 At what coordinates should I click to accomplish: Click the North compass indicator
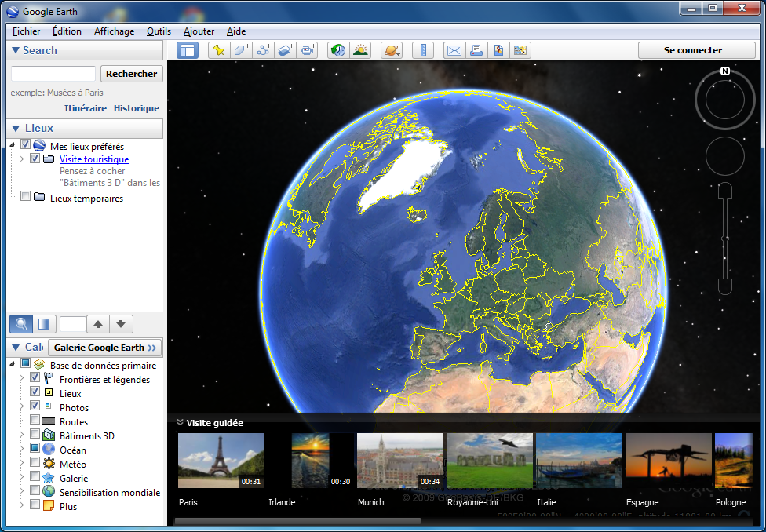725,71
